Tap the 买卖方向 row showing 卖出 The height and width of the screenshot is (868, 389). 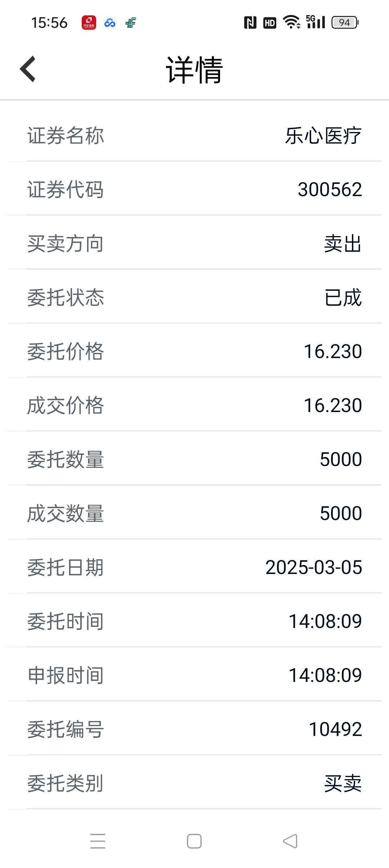tap(194, 243)
